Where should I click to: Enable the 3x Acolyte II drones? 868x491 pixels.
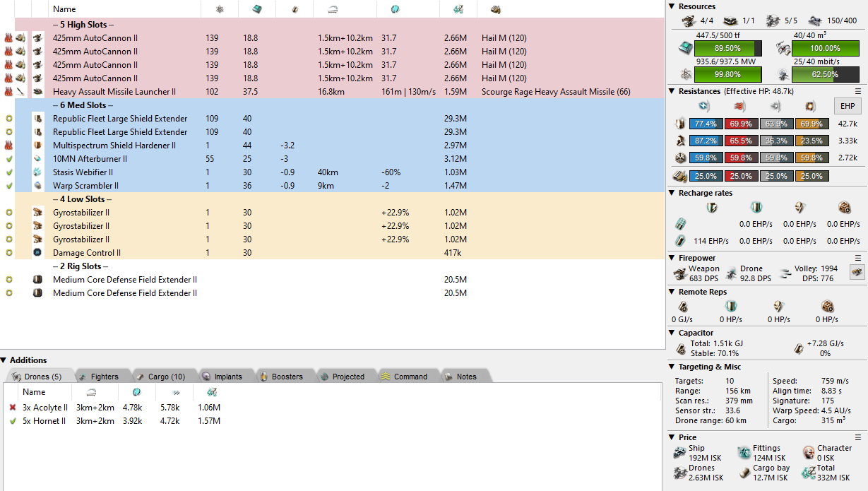(x=13, y=408)
